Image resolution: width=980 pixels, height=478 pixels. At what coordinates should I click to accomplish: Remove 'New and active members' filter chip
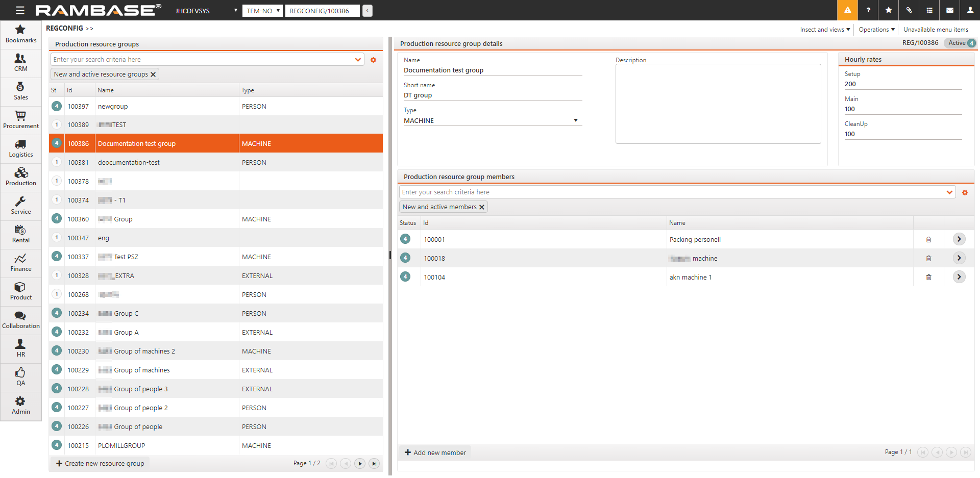pyautogui.click(x=482, y=207)
